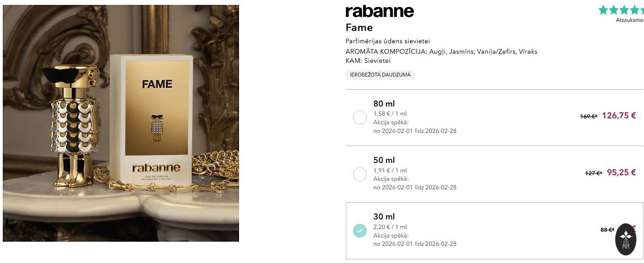Image resolution: width=644 pixels, height=263 pixels.
Task: Click the AROMĀTA KOMPOZĪCIJA description line
Action: click(x=441, y=51)
